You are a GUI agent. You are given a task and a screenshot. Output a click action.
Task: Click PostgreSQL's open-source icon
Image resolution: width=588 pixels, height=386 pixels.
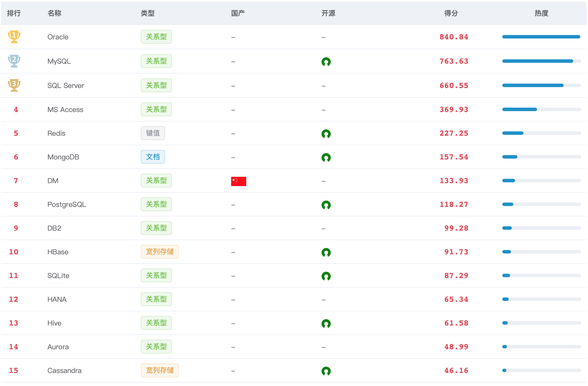[x=326, y=205]
